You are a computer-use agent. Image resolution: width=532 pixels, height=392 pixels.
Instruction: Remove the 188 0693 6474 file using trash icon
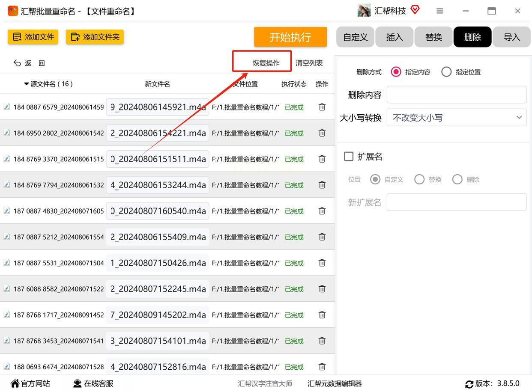(322, 367)
